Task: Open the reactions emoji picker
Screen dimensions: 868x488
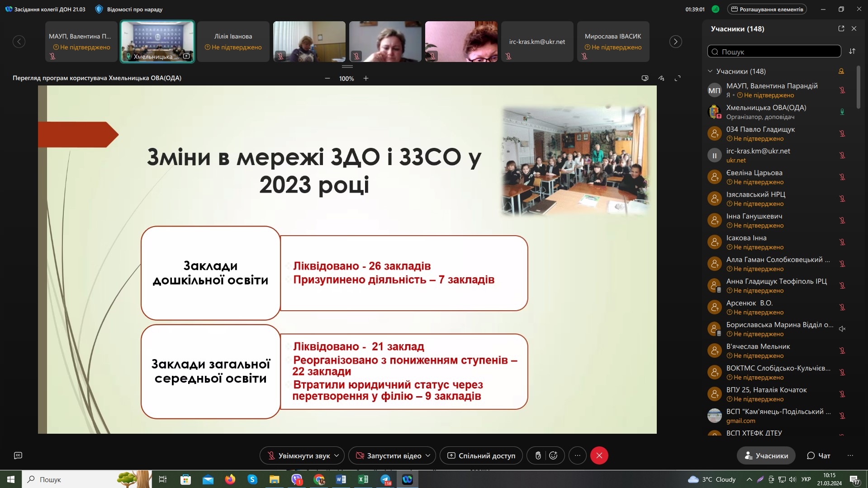Action: pyautogui.click(x=553, y=455)
